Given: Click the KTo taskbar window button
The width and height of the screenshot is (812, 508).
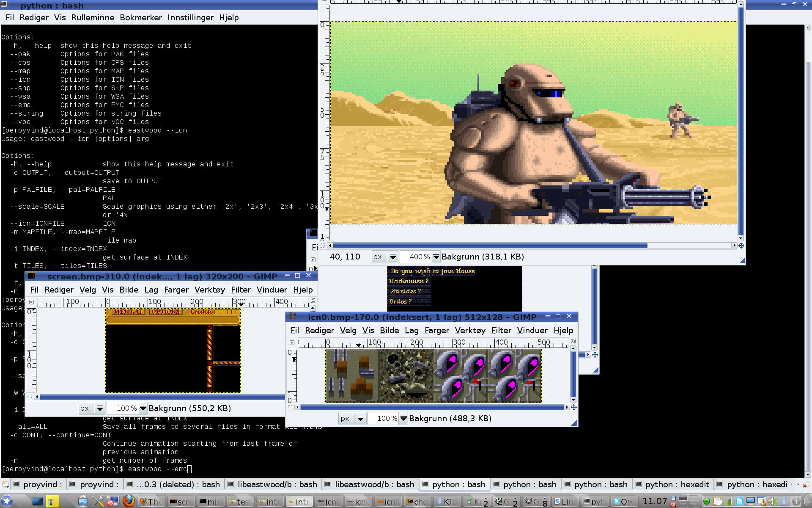Looking at the screenshot, I should click(x=447, y=501).
